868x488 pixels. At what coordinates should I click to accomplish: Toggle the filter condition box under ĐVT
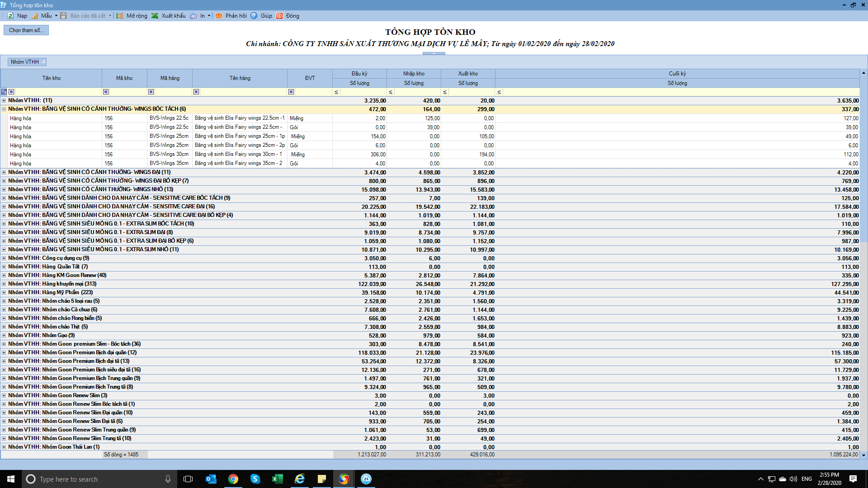(x=291, y=92)
